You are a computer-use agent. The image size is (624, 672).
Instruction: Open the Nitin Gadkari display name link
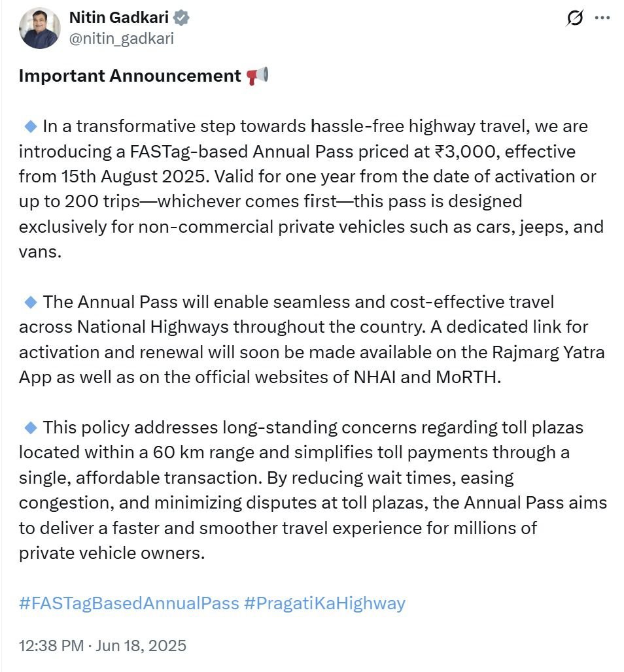[x=118, y=18]
